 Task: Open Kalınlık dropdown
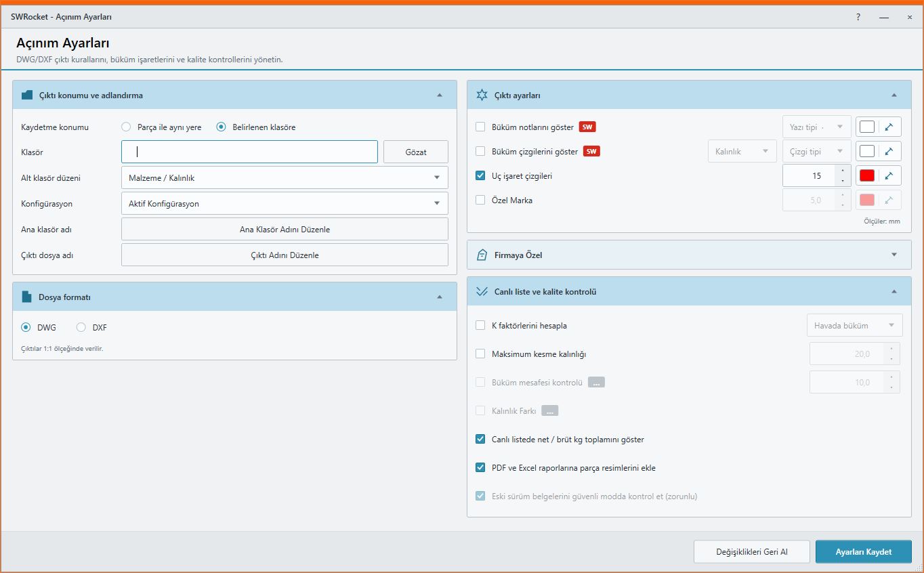coord(742,151)
